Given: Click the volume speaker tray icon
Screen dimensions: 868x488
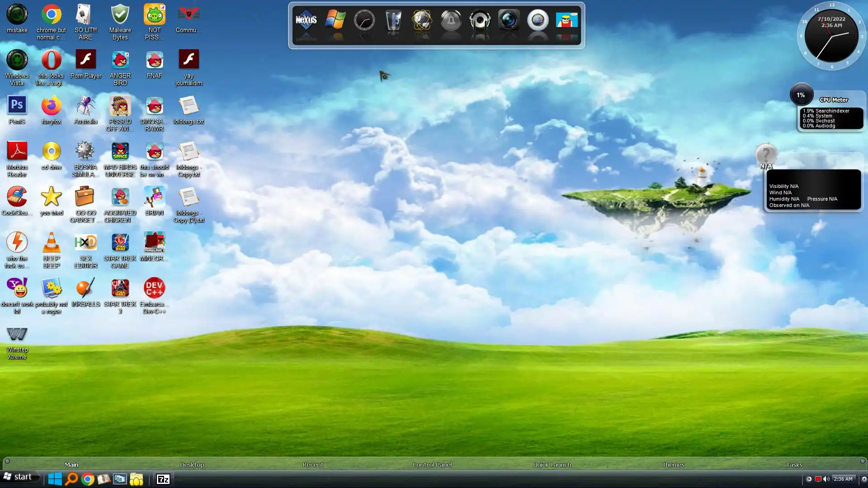Looking at the screenshot, I should tap(826, 479).
